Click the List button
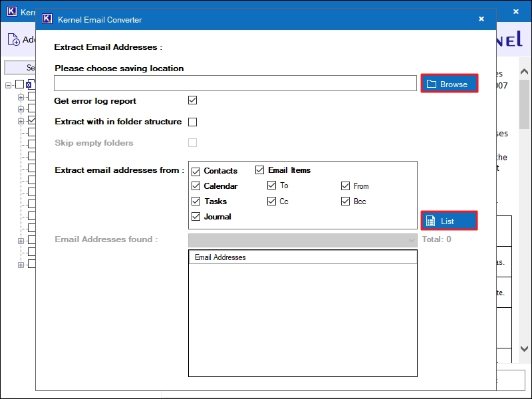532x399 pixels. point(450,221)
